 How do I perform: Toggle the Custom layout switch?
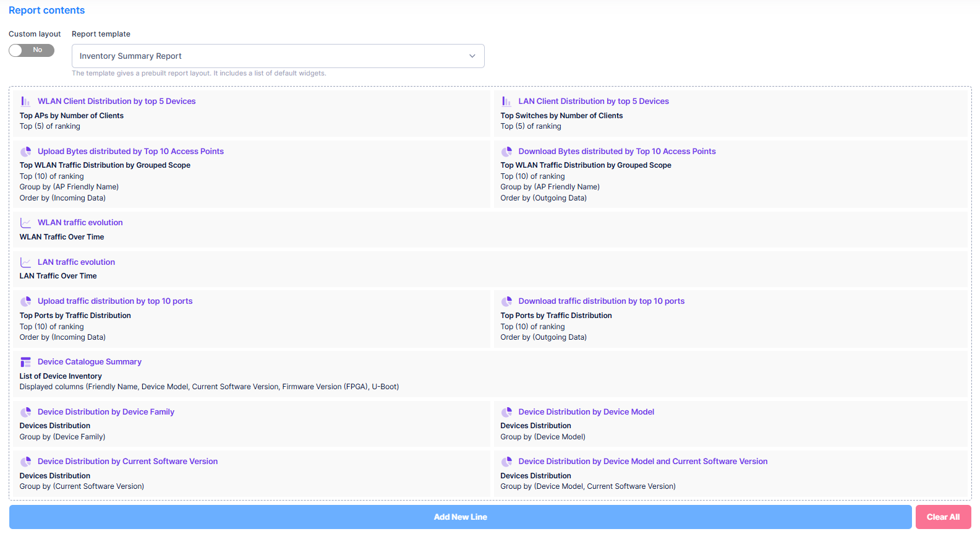point(32,50)
